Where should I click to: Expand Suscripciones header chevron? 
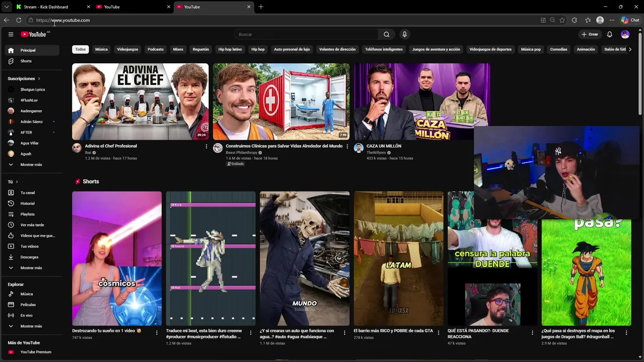click(39, 79)
